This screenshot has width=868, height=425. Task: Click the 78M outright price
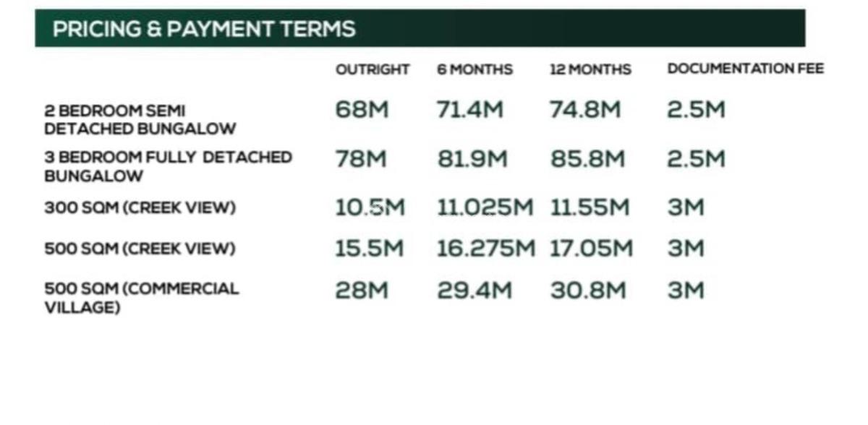tap(361, 159)
